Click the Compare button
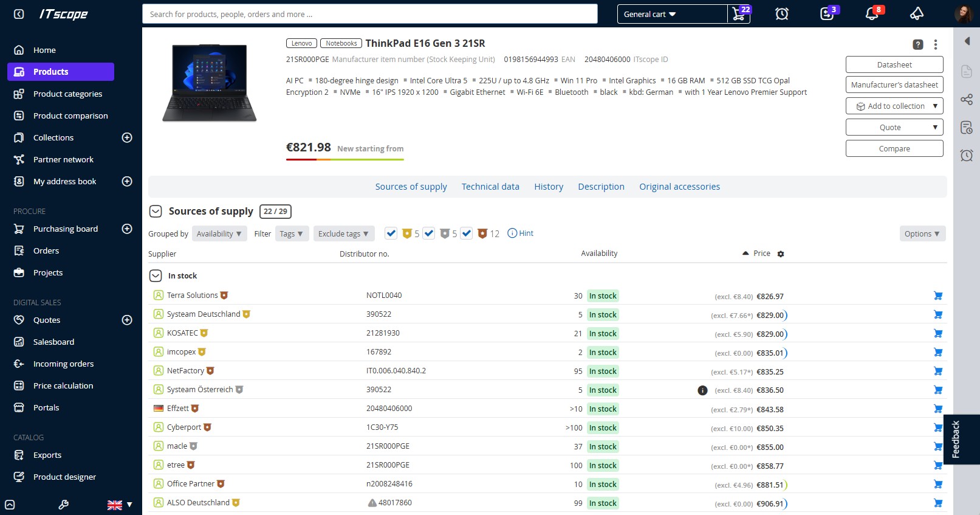 pos(894,149)
